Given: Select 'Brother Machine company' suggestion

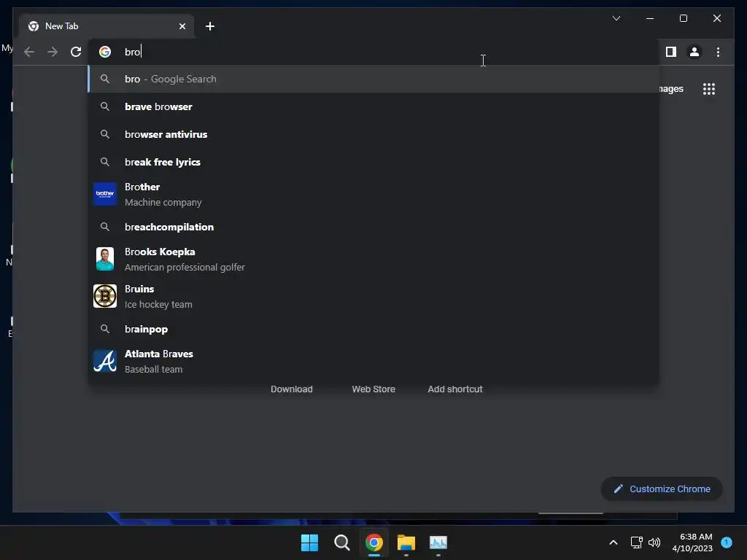Looking at the screenshot, I should point(374,194).
